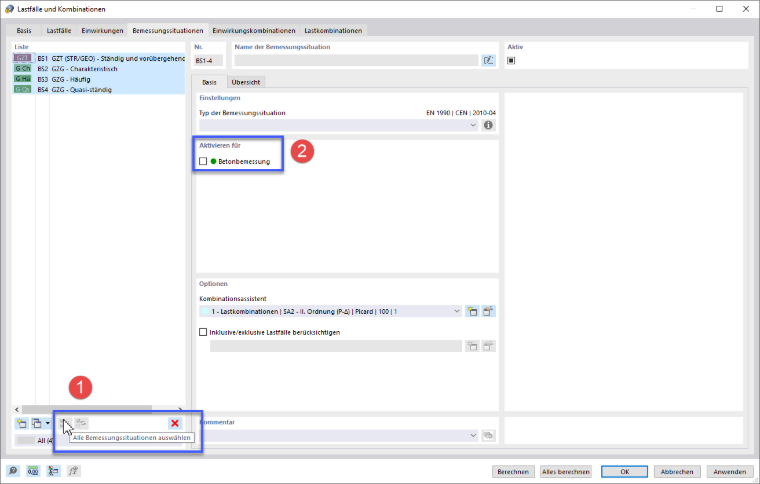Close the Lastfälle und Kombinationen dialog
The height and width of the screenshot is (484, 760).
[745, 9]
